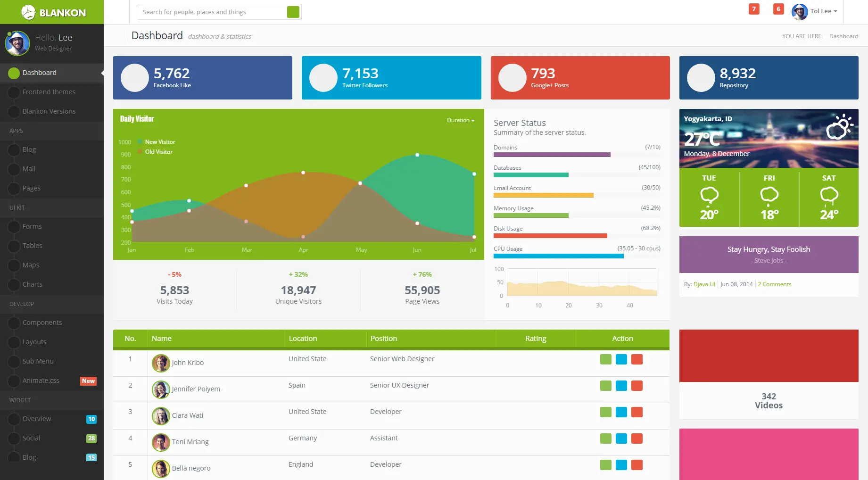
Task: Click the green search button
Action: tap(293, 12)
